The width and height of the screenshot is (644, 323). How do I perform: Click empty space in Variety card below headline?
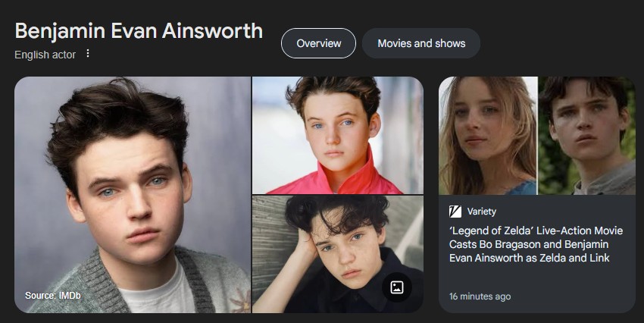[537, 278]
